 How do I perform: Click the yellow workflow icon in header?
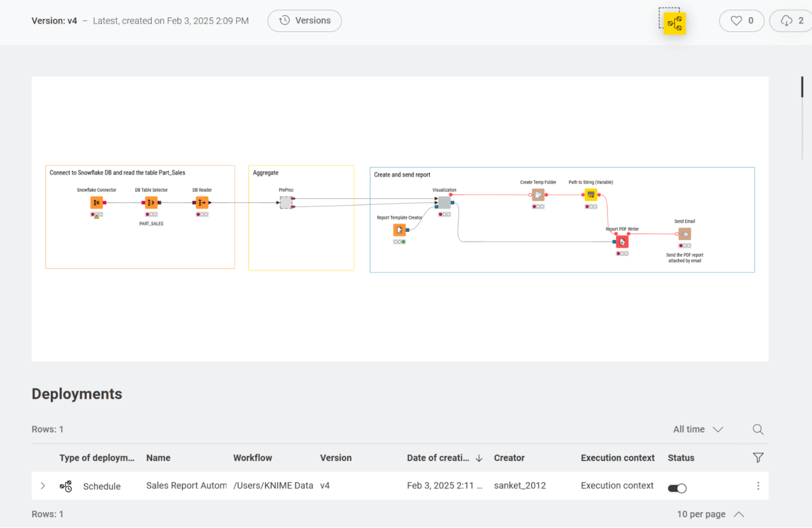[x=675, y=23]
